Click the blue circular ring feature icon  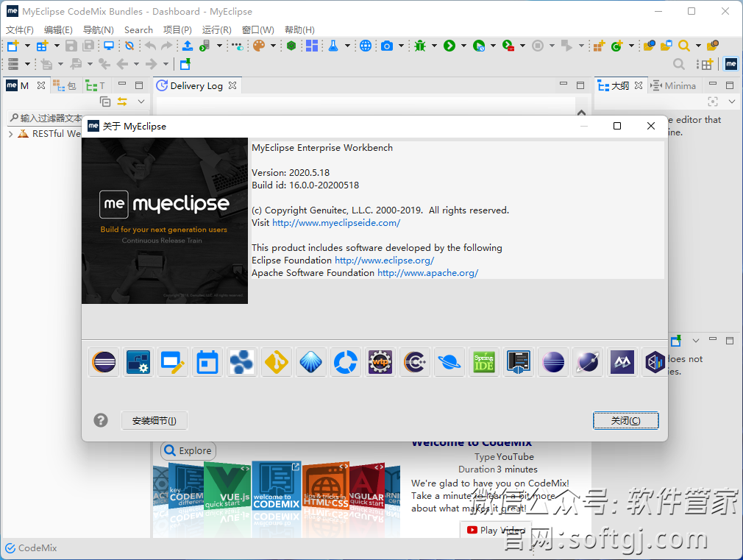(346, 362)
